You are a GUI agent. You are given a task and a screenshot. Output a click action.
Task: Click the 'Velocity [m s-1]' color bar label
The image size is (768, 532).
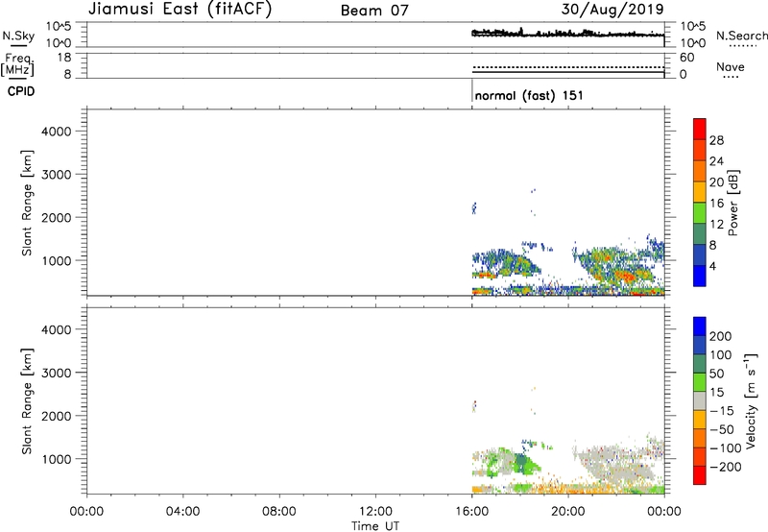751,400
